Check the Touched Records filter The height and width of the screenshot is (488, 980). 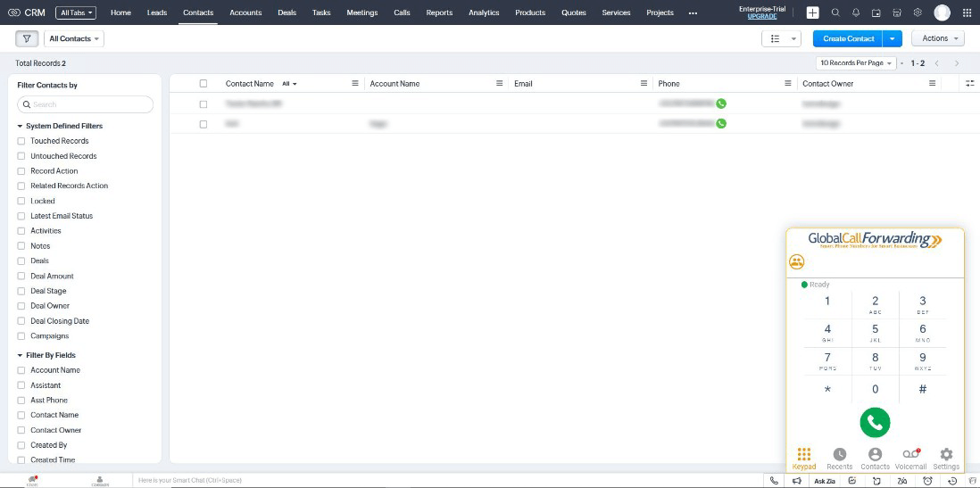[21, 141]
